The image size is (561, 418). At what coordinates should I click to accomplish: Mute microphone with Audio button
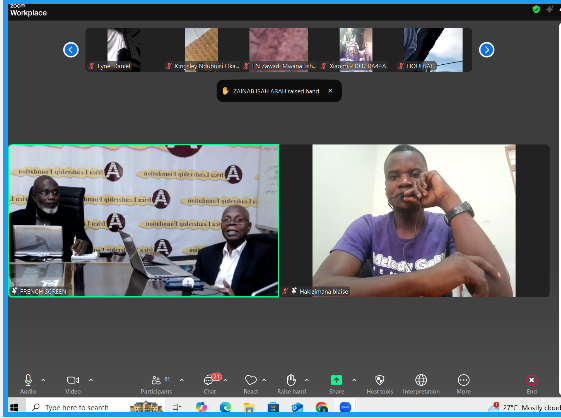(x=28, y=383)
